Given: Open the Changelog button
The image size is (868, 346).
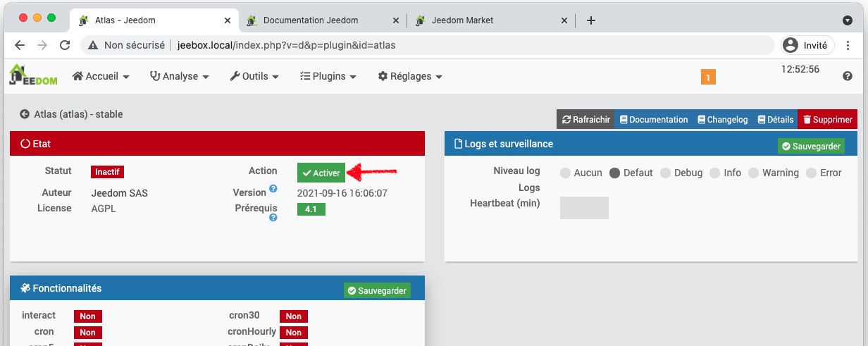Looking at the screenshot, I should click(723, 119).
